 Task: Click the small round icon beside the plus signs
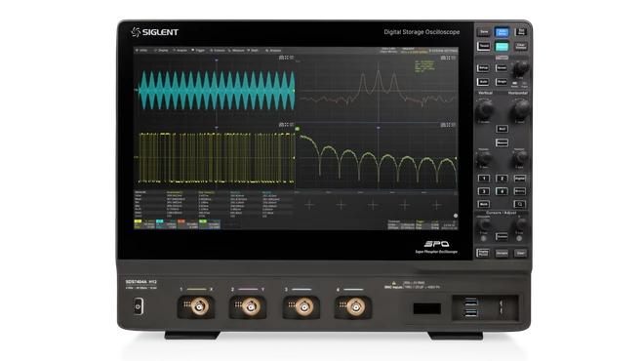pos(456,216)
